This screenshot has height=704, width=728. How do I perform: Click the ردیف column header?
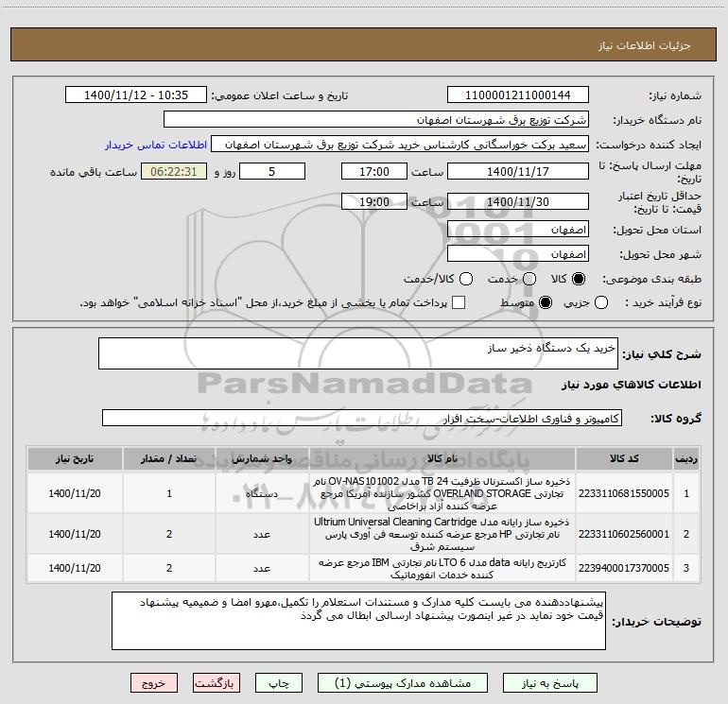[686, 458]
